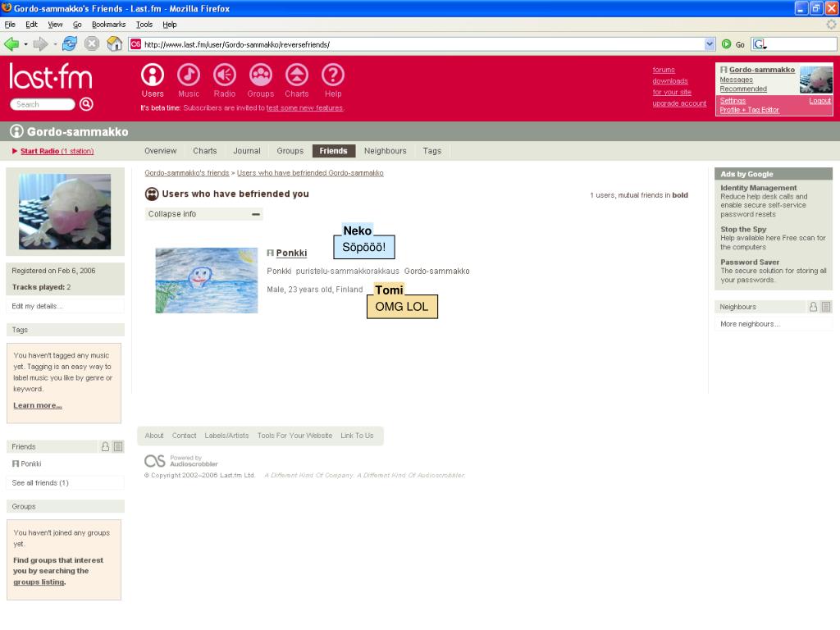Open the Charts icon in the header
840x630 pixels.
click(297, 75)
